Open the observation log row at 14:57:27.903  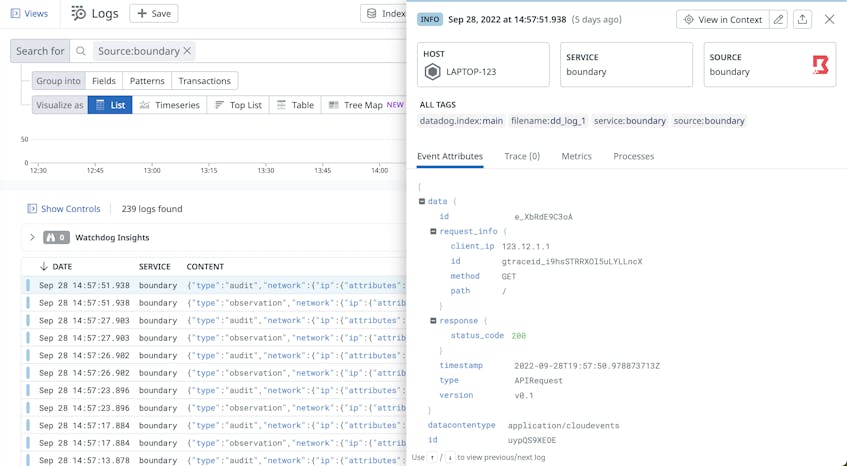pos(214,338)
